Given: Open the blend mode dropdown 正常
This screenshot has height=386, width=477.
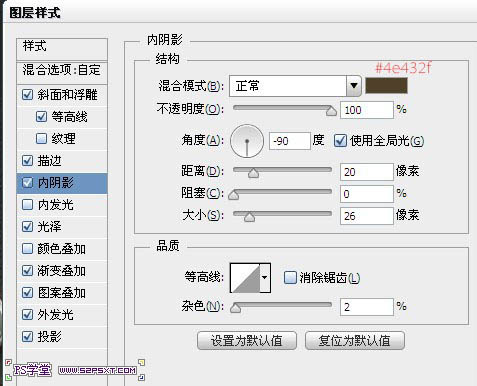Looking at the screenshot, I should (x=295, y=86).
